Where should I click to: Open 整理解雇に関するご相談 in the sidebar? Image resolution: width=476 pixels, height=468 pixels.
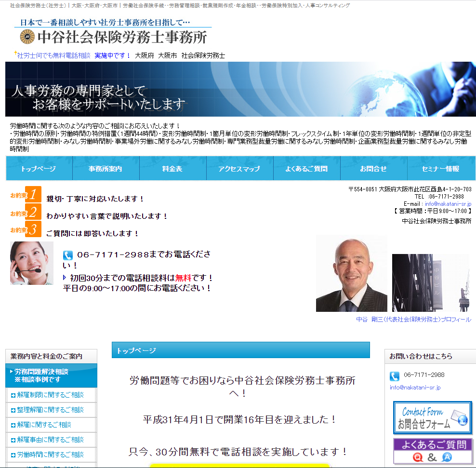point(50,410)
